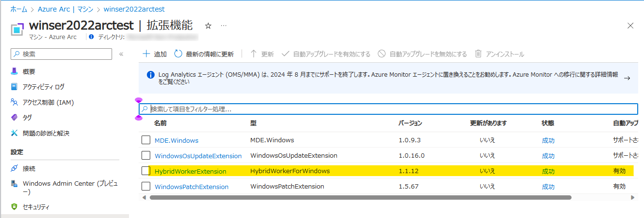Click the horizontal scrollbar thumb under table
The height and width of the screenshot is (218, 644).
360,197
